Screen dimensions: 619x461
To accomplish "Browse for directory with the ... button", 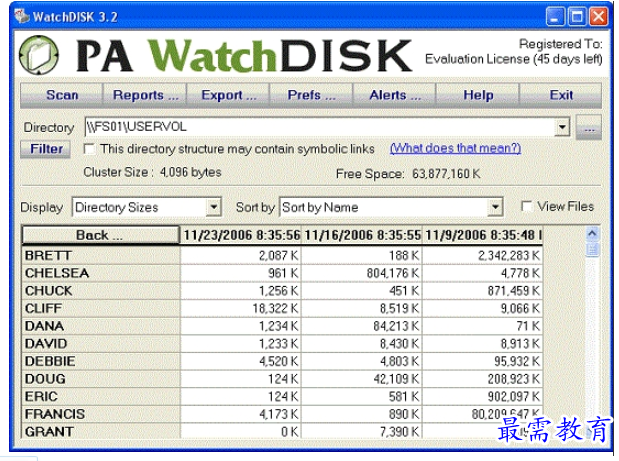I will point(589,127).
